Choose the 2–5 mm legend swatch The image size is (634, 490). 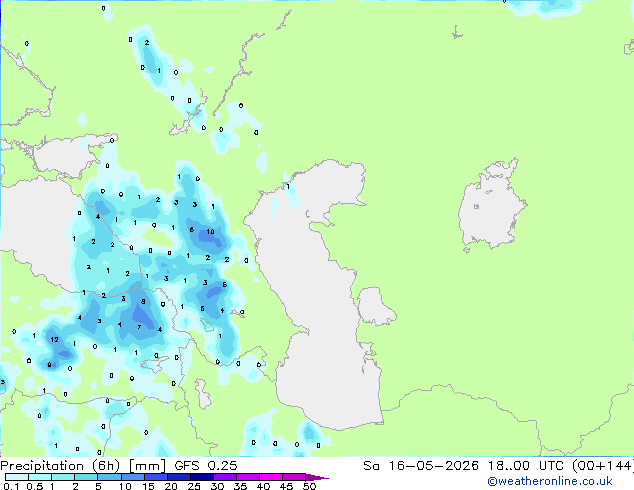pyautogui.click(x=86, y=477)
